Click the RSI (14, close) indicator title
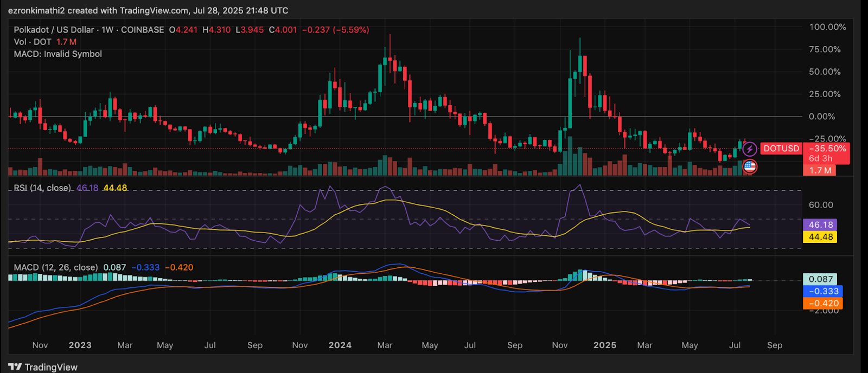Image resolution: width=868 pixels, height=373 pixels. 42,188
